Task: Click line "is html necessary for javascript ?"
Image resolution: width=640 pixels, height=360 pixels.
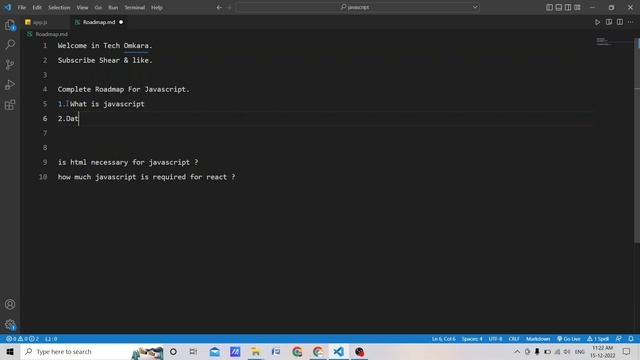Action: [x=128, y=162]
